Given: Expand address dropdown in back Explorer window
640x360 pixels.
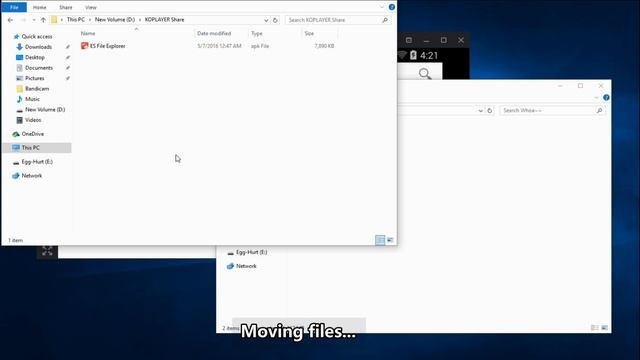Looking at the screenshot, I should (480, 111).
